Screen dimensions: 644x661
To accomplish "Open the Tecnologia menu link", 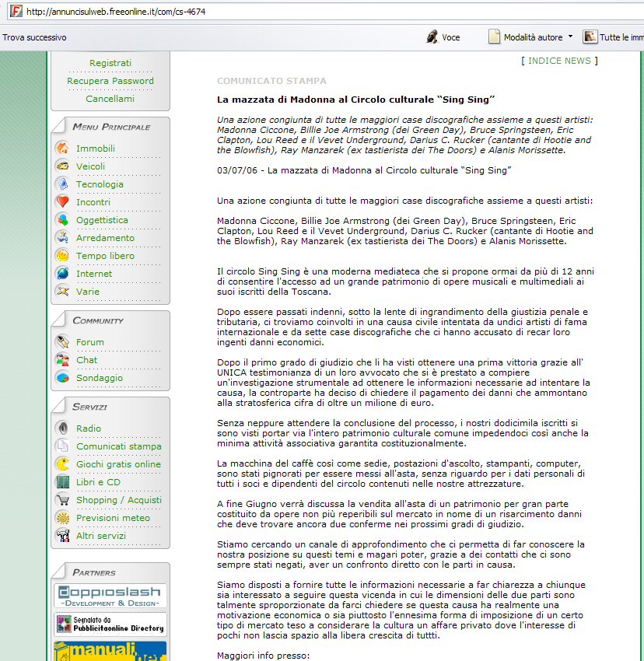I will [100, 184].
